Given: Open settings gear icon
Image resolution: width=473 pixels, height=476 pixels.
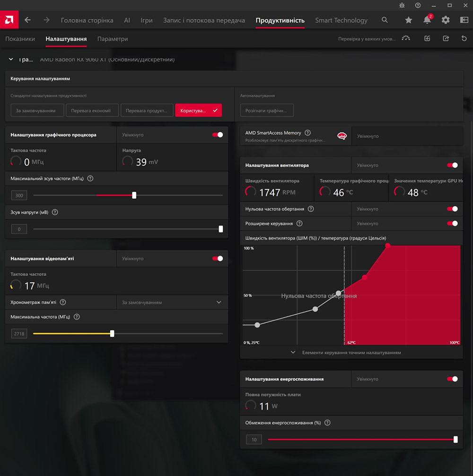Looking at the screenshot, I should click(446, 20).
